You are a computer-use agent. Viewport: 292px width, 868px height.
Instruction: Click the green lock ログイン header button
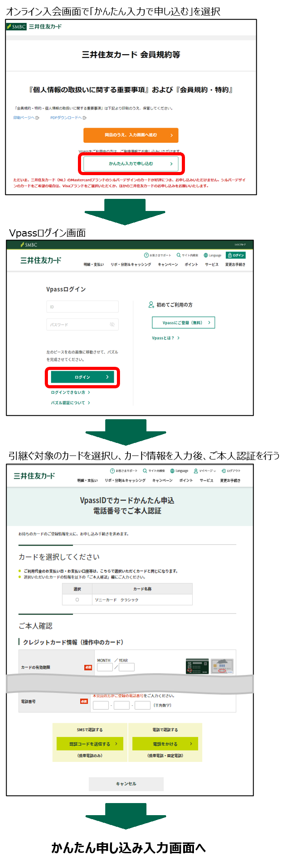pyautogui.click(x=236, y=255)
